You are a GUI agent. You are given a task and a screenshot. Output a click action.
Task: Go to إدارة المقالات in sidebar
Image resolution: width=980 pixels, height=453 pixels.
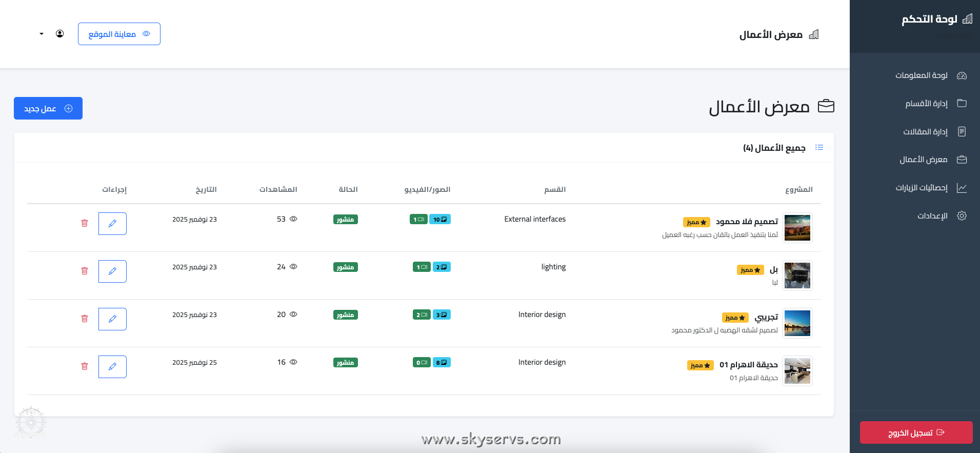point(925,132)
